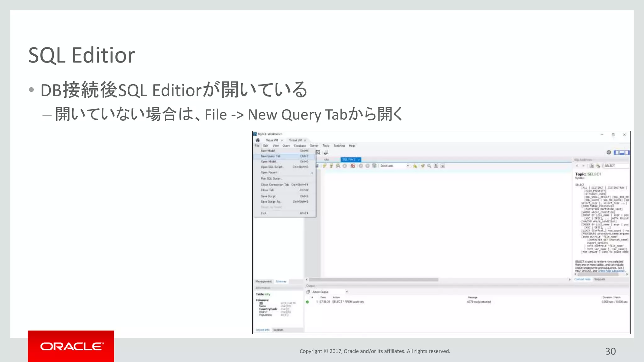The width and height of the screenshot is (644, 362).
Task: Choose Run SQL Script in File menu
Action: tap(285, 178)
